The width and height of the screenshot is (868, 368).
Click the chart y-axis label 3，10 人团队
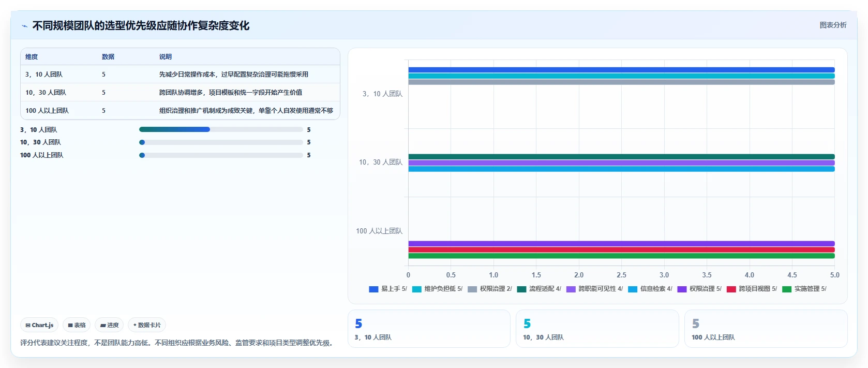point(382,94)
